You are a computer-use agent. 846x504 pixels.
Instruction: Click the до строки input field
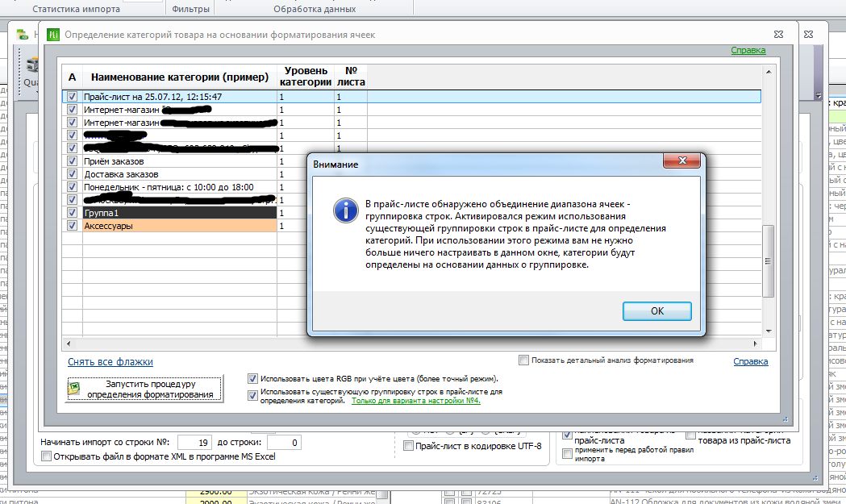[284, 443]
